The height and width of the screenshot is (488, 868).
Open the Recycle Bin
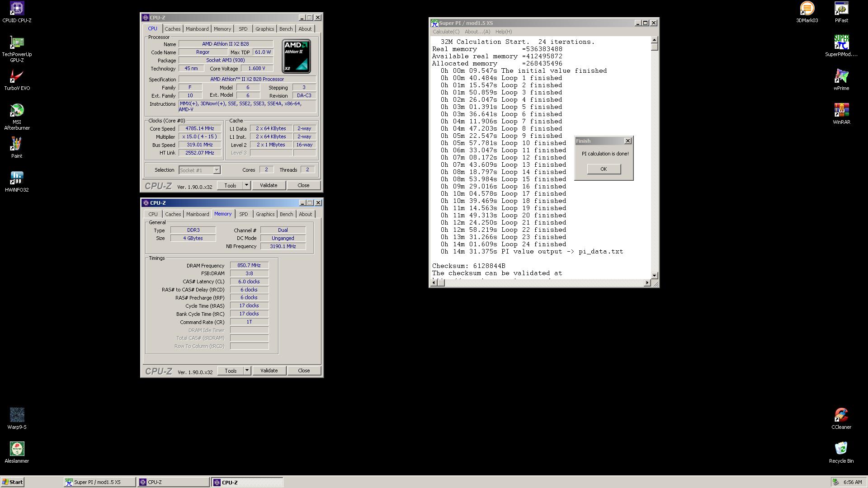(841, 453)
